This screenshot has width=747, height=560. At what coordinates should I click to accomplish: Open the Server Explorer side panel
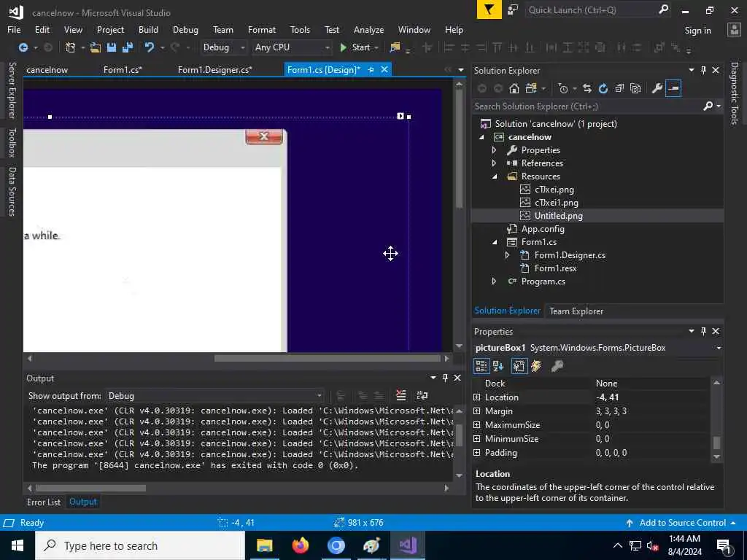click(x=12, y=90)
